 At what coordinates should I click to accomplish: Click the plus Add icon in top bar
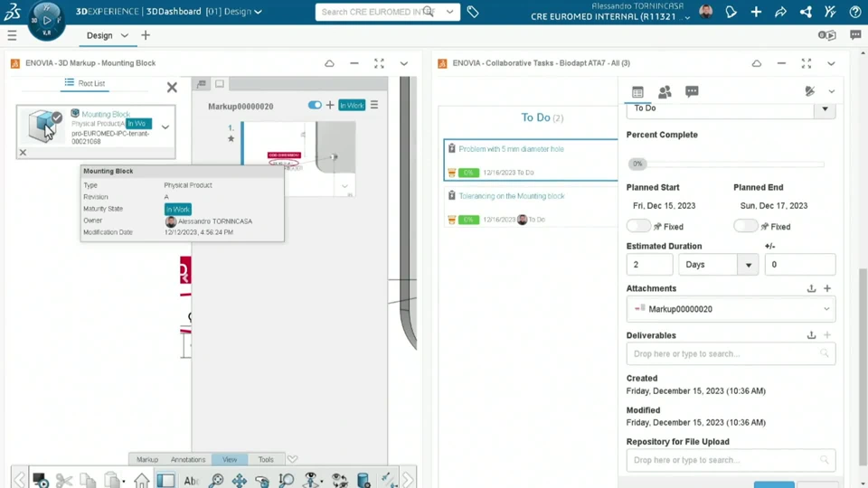point(756,12)
